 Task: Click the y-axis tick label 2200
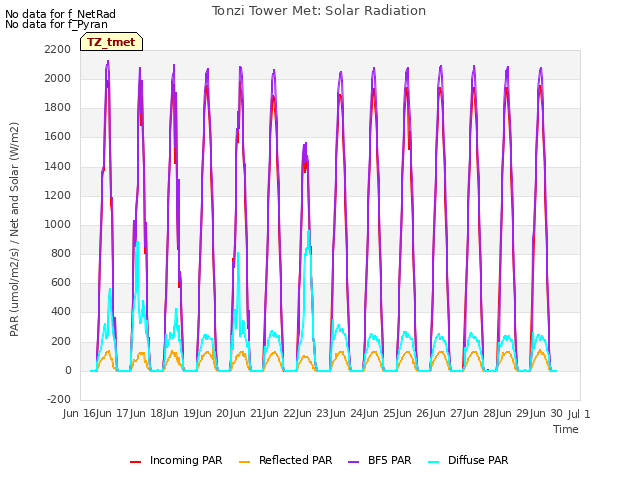point(58,49)
